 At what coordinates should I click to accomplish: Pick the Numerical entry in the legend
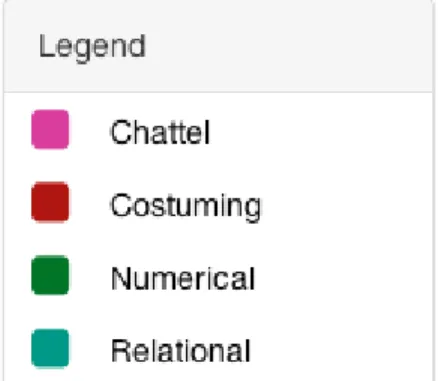(x=183, y=279)
